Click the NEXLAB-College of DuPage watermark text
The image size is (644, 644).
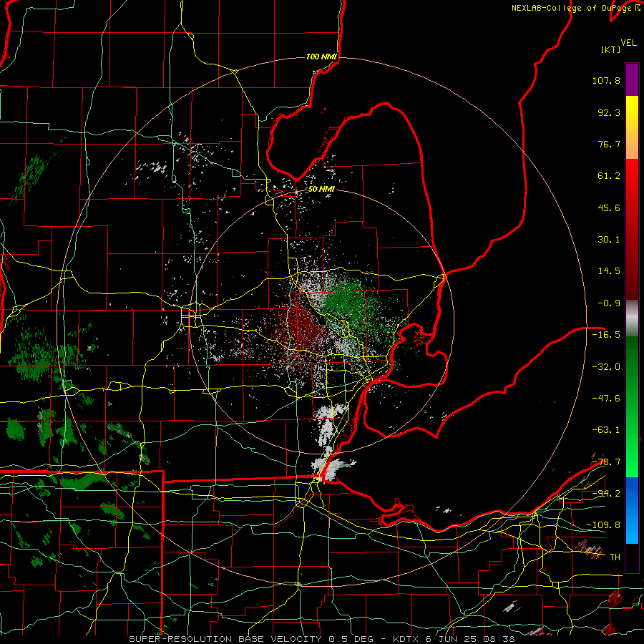point(575,8)
